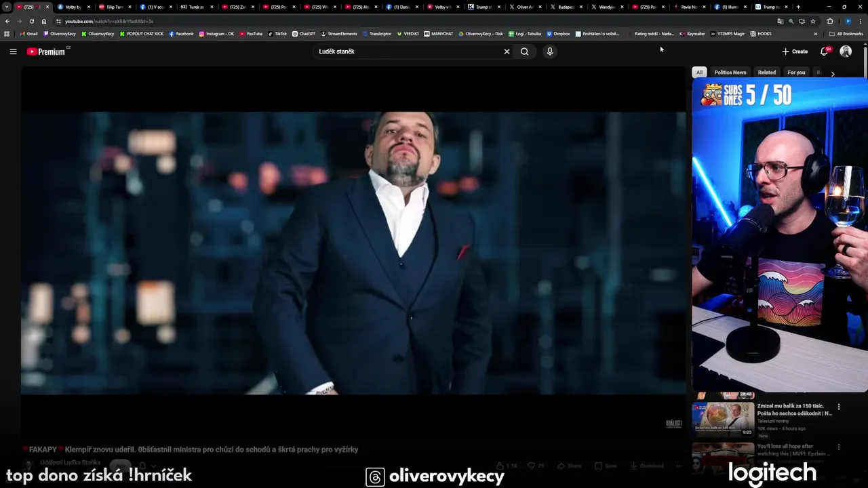The height and width of the screenshot is (488, 868).
Task: Click the FAKAPY Klempíř znovu udeřil video title
Action: tap(190, 449)
